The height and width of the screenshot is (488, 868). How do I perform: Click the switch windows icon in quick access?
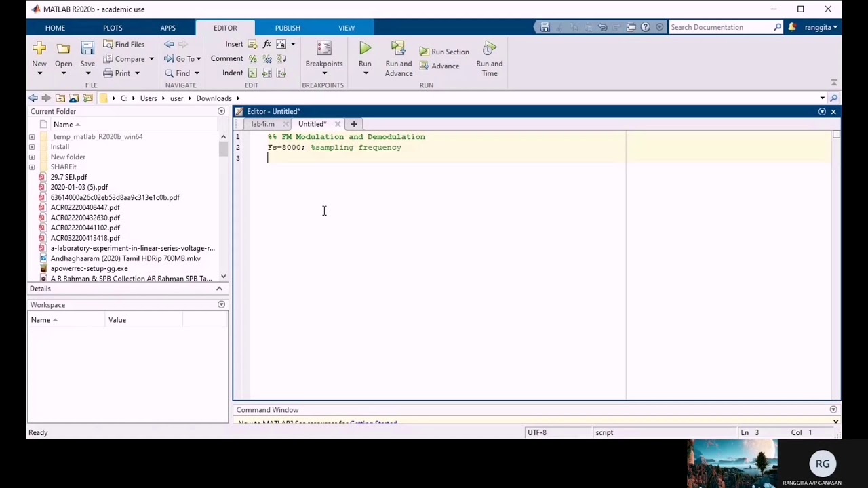[x=631, y=27]
